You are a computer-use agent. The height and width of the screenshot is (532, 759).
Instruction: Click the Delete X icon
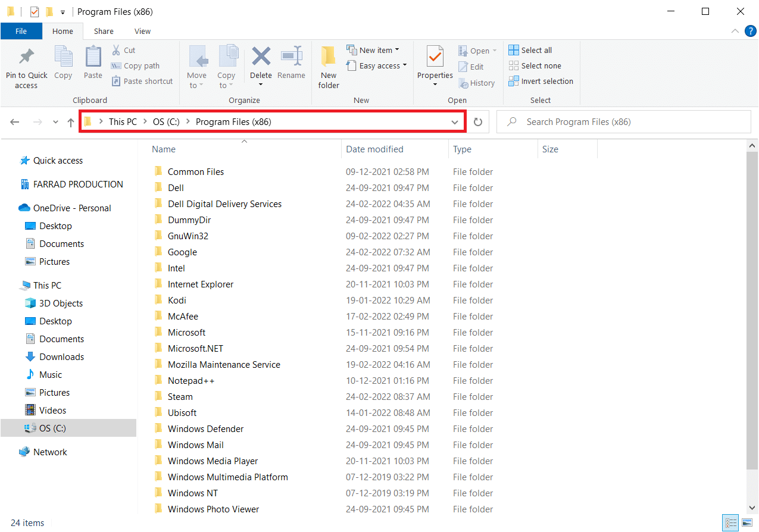261,57
